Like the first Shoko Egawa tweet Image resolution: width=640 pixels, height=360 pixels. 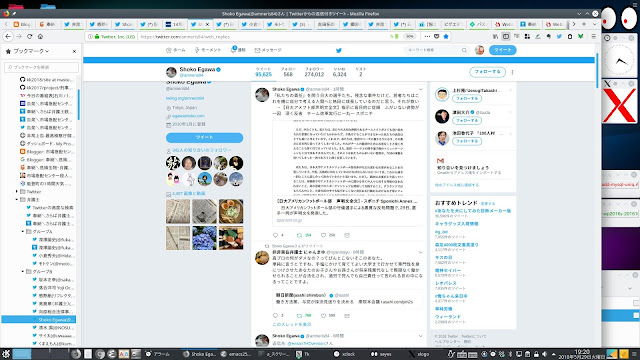click(323, 235)
